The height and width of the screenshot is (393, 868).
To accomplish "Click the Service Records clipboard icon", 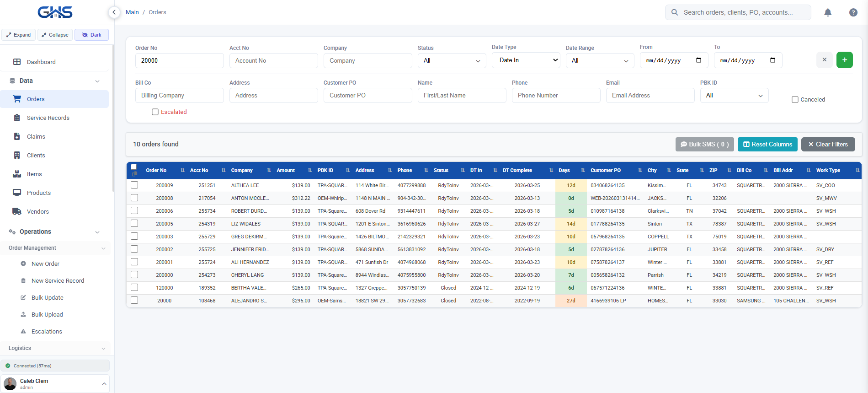I will (x=17, y=118).
